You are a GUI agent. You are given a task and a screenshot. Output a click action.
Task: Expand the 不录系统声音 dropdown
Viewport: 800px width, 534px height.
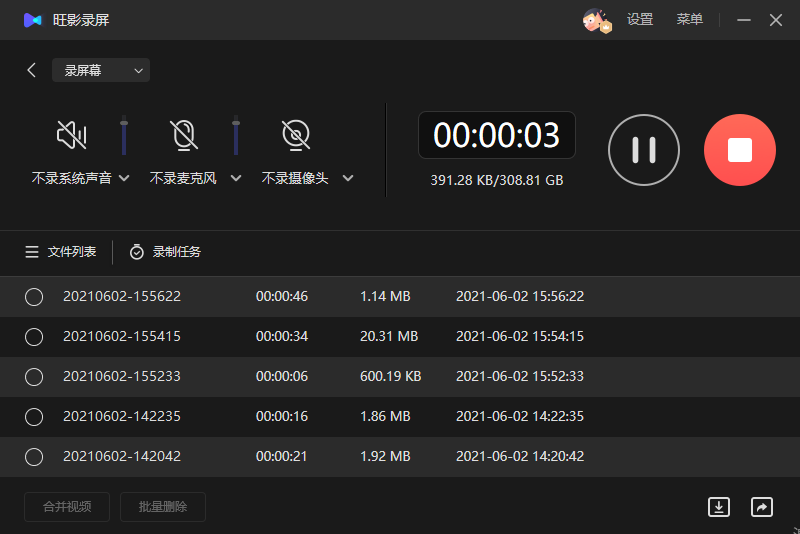pyautogui.click(x=124, y=178)
